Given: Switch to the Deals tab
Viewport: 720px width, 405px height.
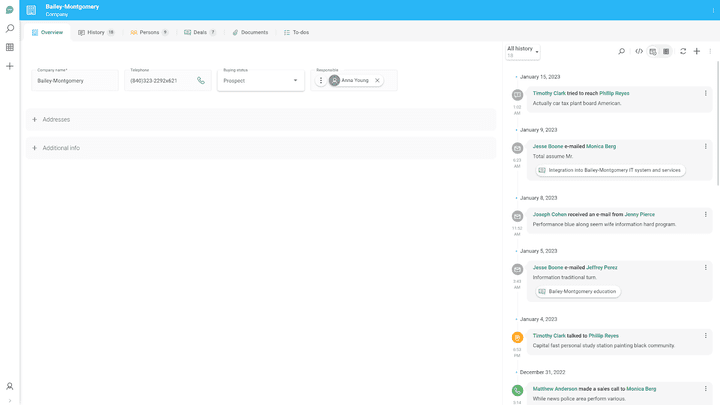Looking at the screenshot, I should pyautogui.click(x=200, y=32).
